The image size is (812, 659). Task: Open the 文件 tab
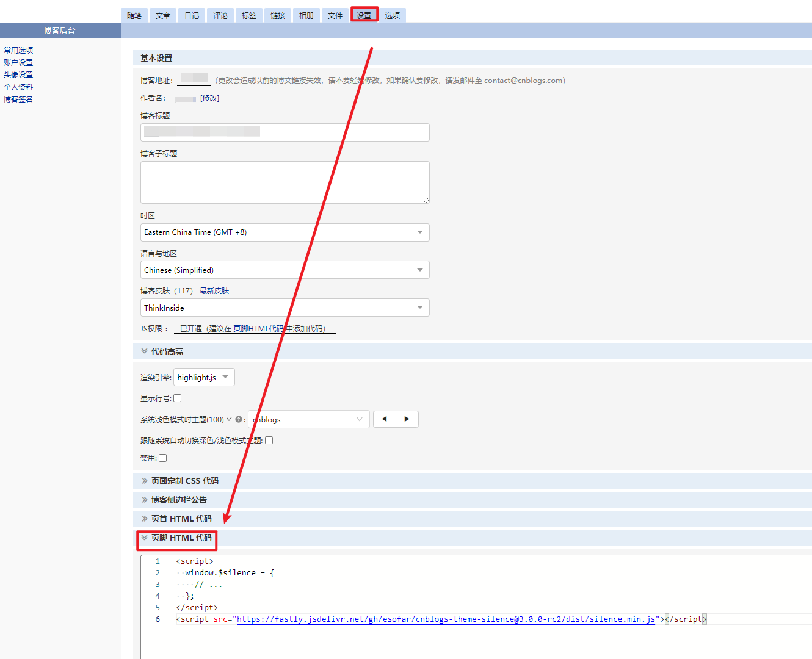coord(335,15)
